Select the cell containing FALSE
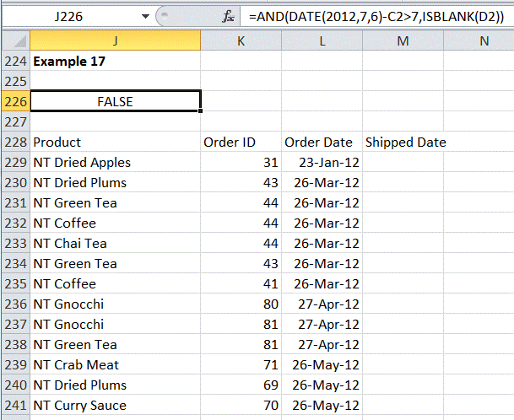 [x=115, y=102]
